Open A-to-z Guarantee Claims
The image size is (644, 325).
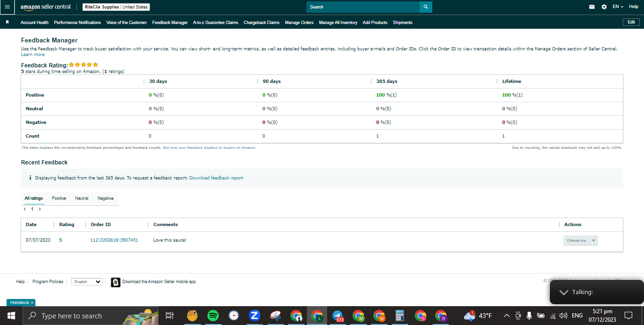pos(215,23)
